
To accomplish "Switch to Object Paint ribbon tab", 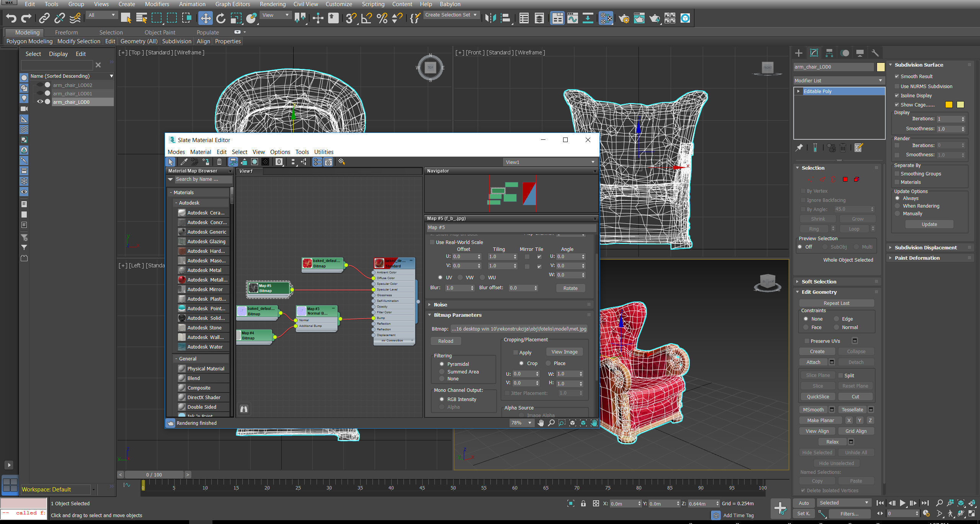I will click(160, 33).
